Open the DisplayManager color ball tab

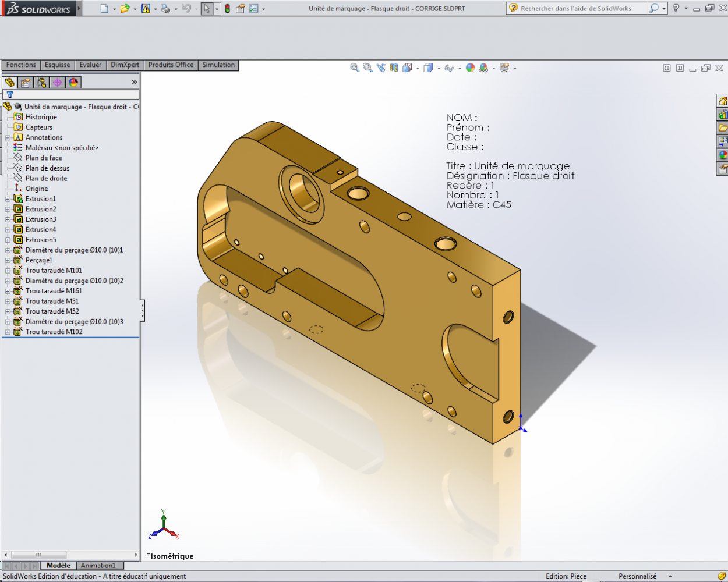(x=73, y=83)
